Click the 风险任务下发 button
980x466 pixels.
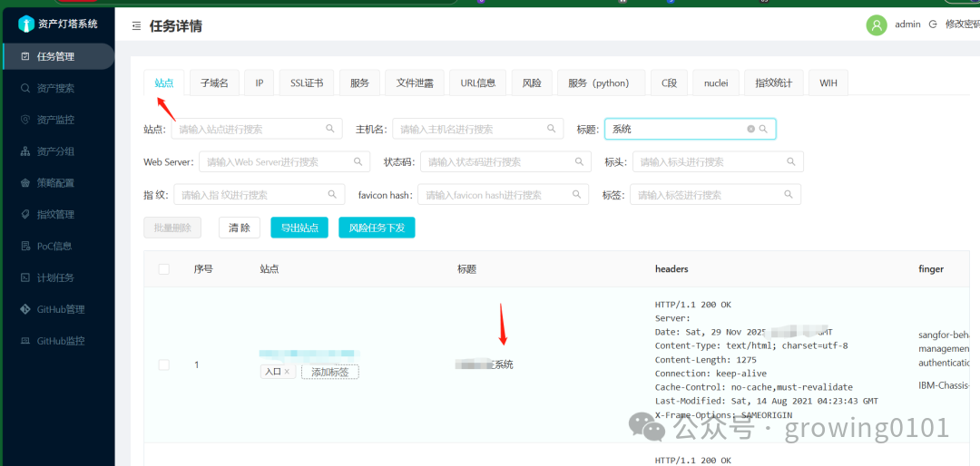(377, 228)
